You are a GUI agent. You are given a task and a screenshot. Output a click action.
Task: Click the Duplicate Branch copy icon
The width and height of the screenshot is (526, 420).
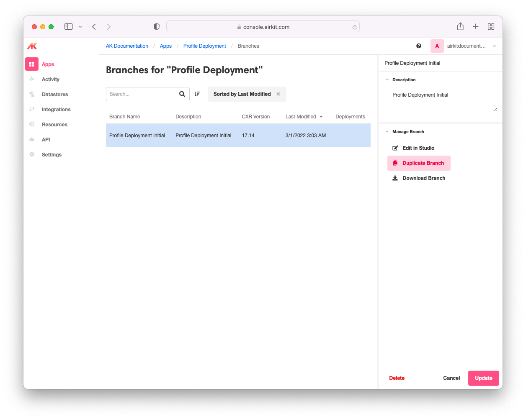395,163
